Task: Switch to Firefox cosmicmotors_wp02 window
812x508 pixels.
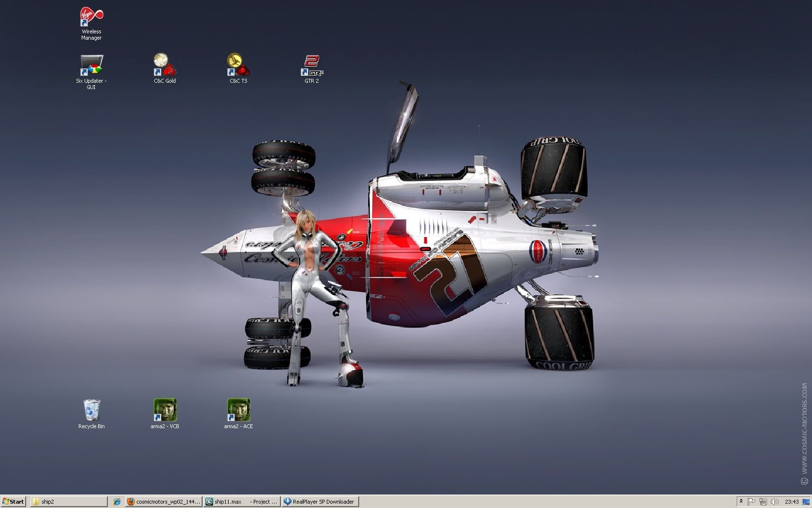Action: coord(163,502)
